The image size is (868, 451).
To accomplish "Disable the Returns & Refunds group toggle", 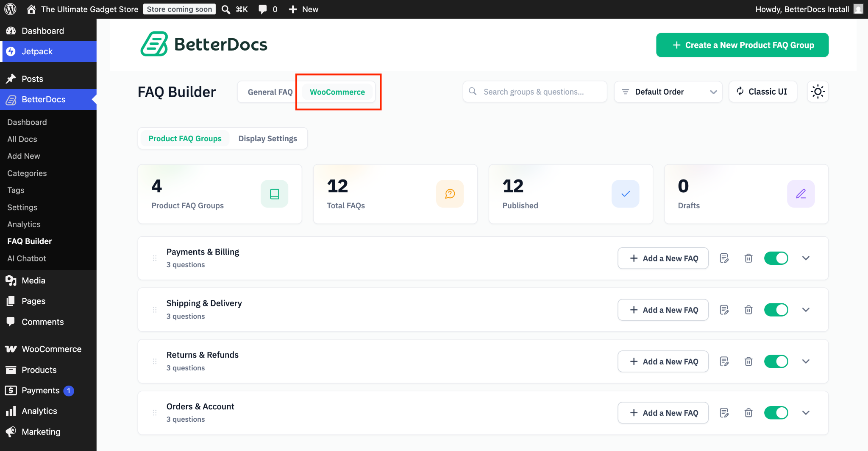I will [x=776, y=361].
